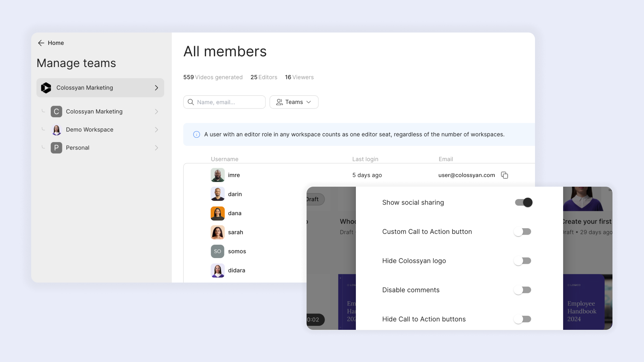
Task: Click the Create your first video title
Action: (587, 221)
